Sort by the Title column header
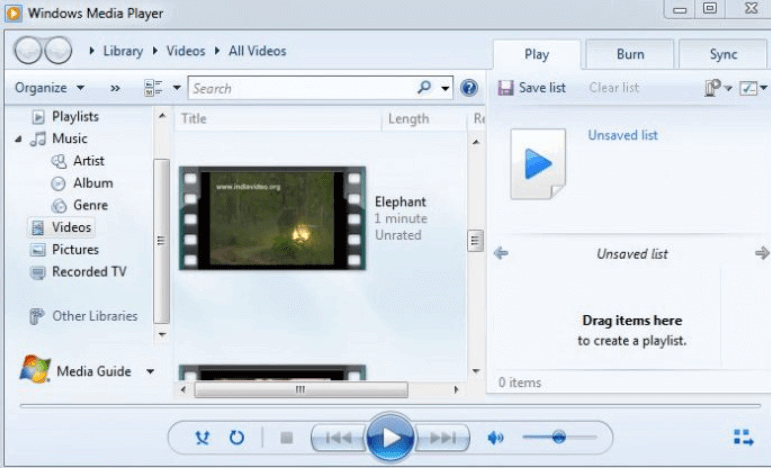 pos(277,118)
